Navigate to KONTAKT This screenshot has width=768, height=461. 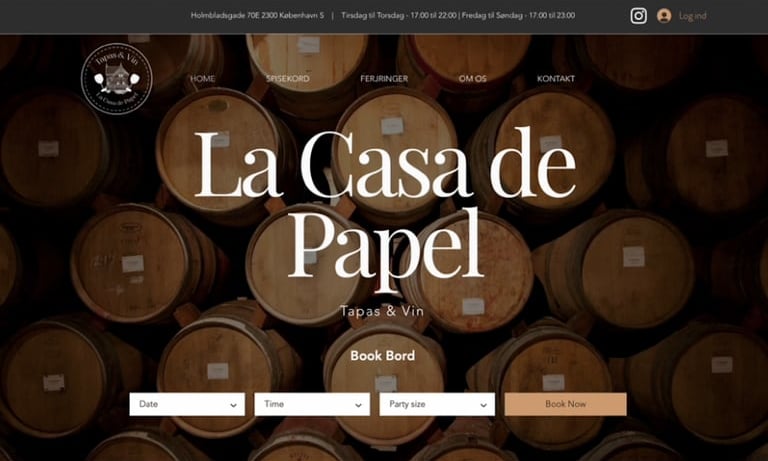[556, 78]
